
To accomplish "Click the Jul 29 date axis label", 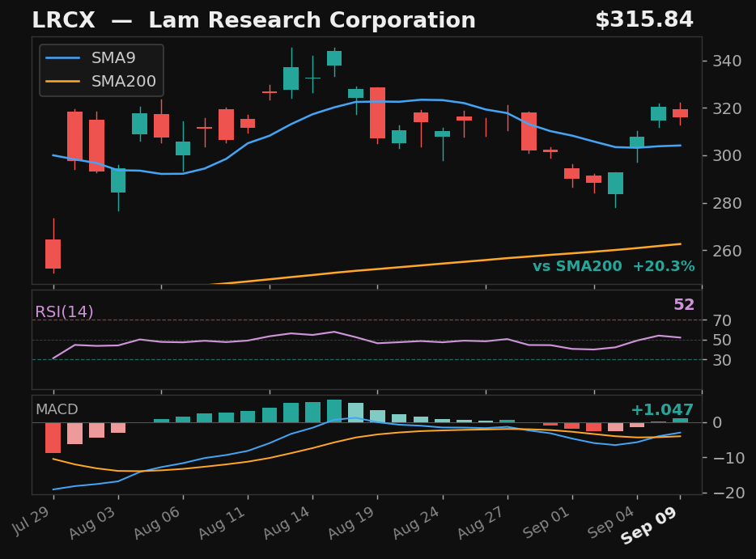I will coord(32,521).
